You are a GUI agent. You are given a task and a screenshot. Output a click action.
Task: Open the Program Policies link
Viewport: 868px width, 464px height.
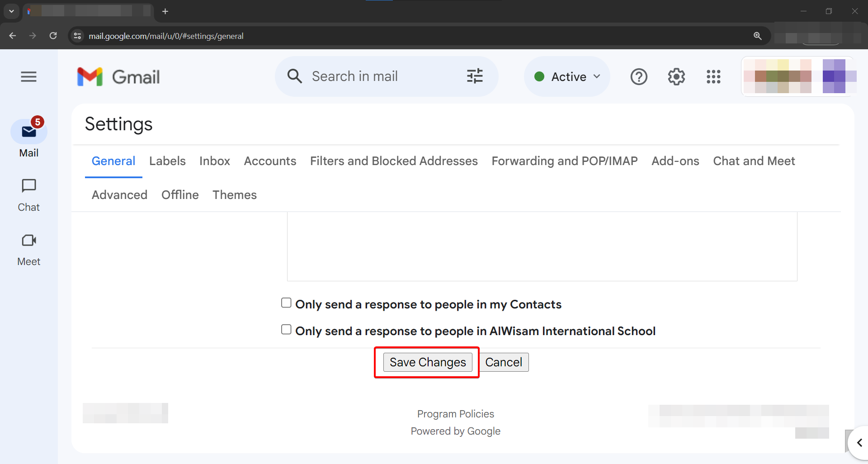(x=455, y=414)
